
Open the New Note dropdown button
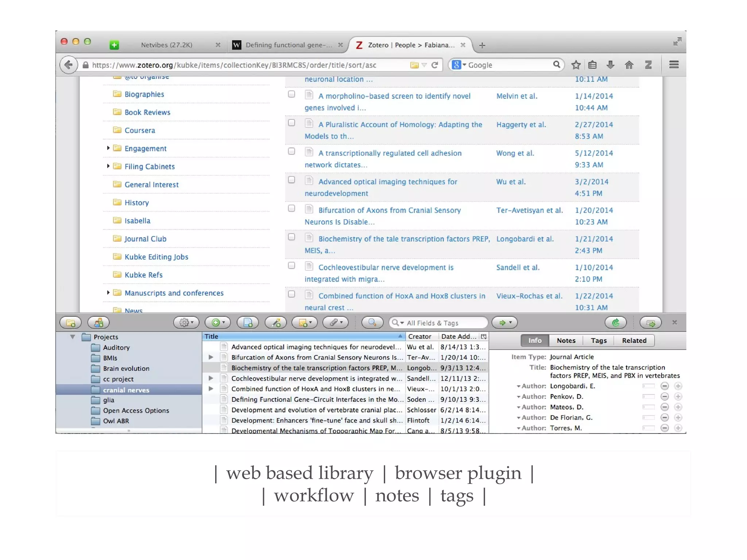pyautogui.click(x=305, y=323)
